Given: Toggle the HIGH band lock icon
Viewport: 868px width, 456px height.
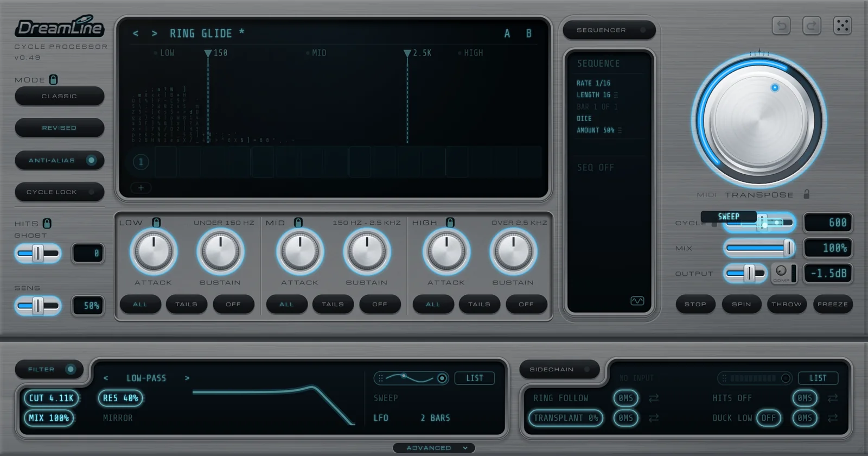Looking at the screenshot, I should click(x=450, y=222).
